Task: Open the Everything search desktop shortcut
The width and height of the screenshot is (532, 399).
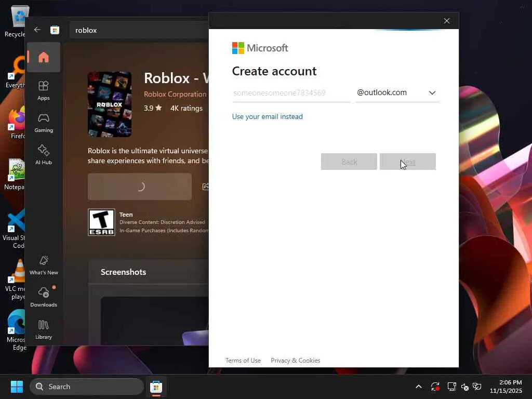Action: point(16,72)
